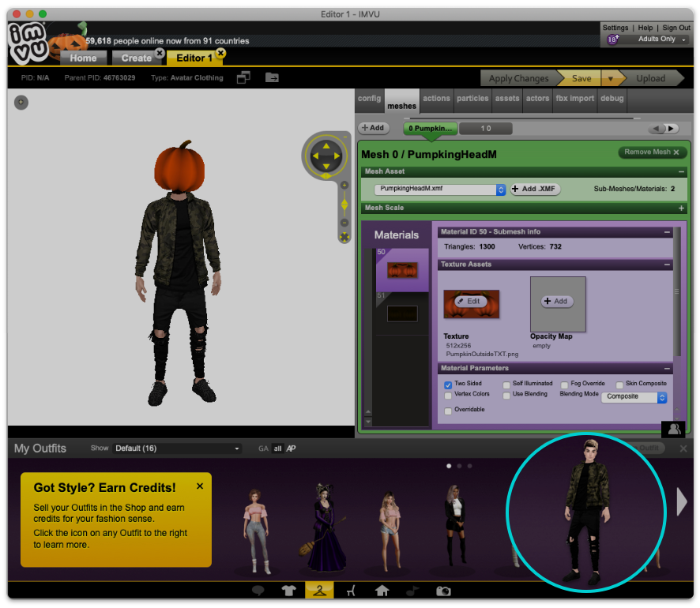Switch to the assets tab
The width and height of the screenshot is (700, 608).
point(506,99)
